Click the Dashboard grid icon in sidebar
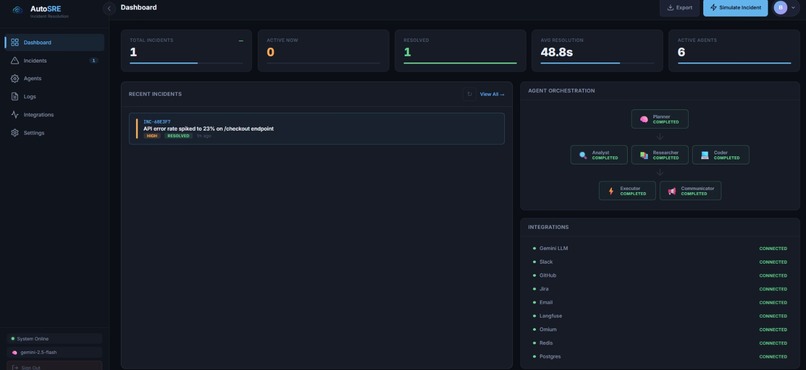Screen dimensions: 806x370 14,43
